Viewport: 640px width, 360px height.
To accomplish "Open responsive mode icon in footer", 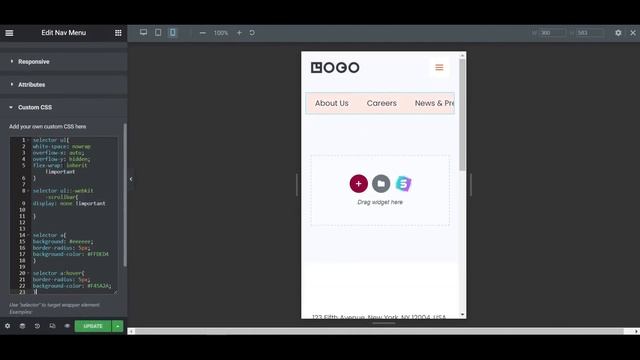I will (x=52, y=326).
